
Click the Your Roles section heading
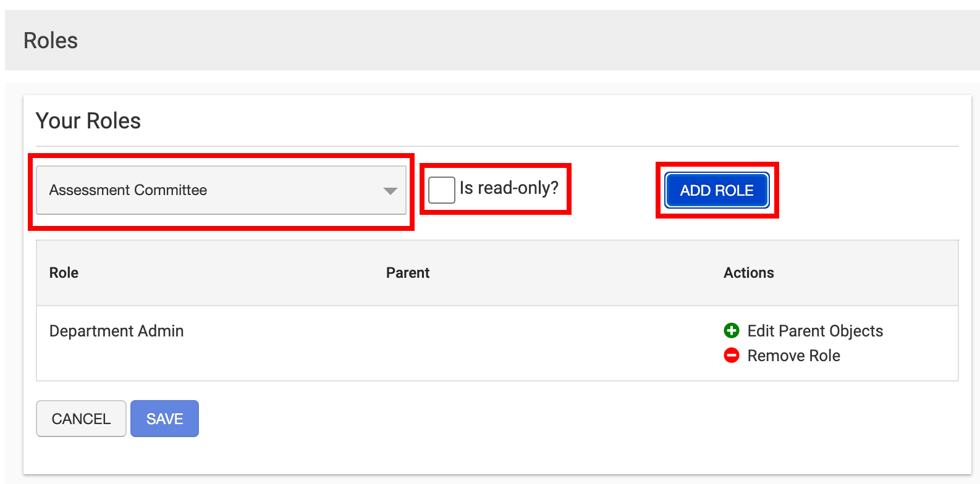[88, 121]
